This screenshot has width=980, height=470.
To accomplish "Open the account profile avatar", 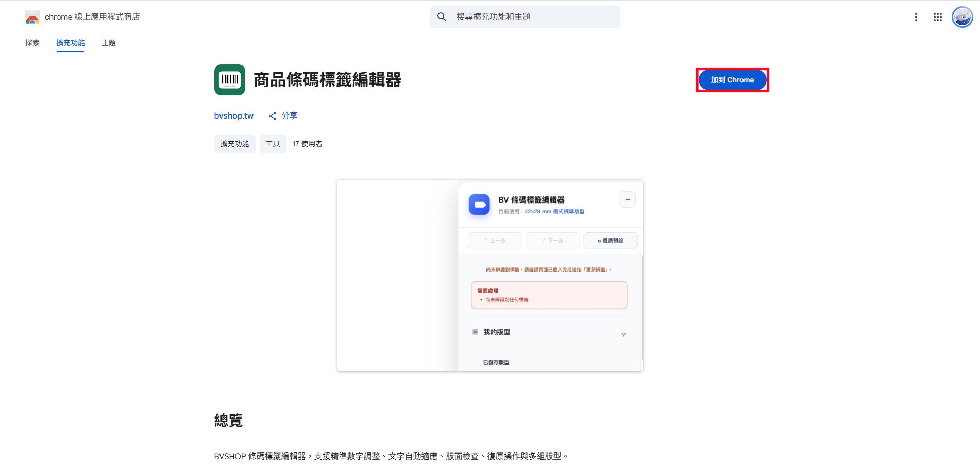I will [962, 17].
